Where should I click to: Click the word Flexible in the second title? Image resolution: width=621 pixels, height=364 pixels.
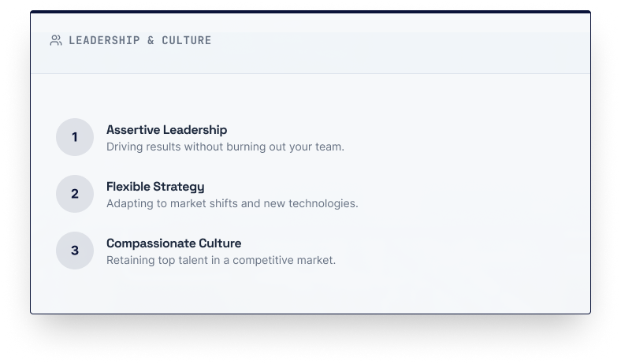(128, 187)
